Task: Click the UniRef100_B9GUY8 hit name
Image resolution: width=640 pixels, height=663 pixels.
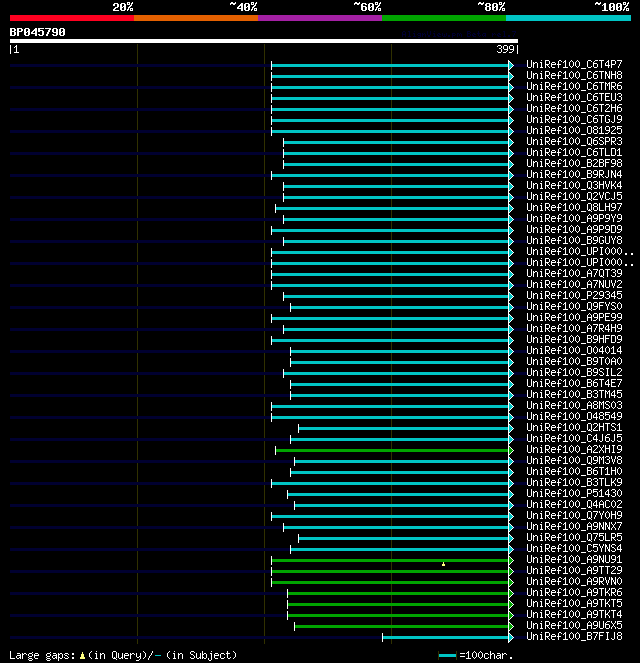Action: point(574,240)
